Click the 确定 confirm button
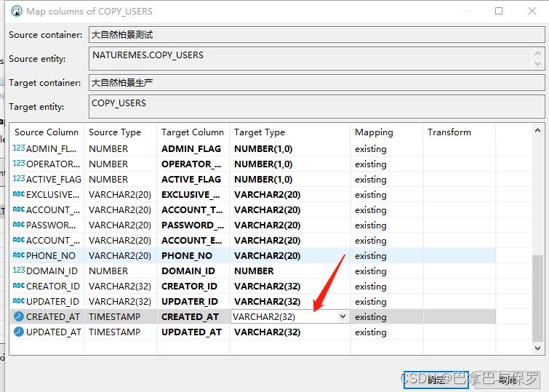The height and width of the screenshot is (392, 549). (x=436, y=379)
